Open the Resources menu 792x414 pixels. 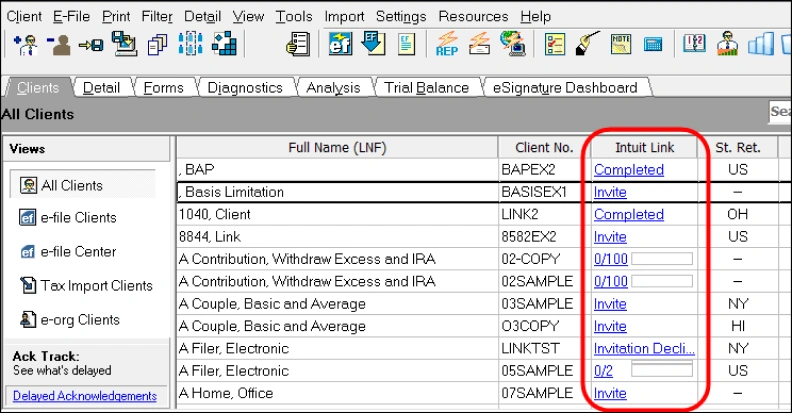coord(473,17)
